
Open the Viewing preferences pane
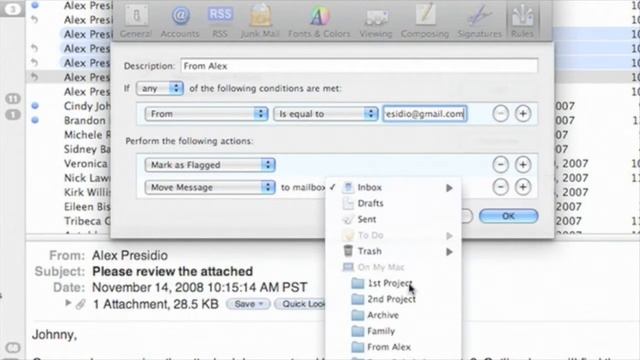point(376,22)
